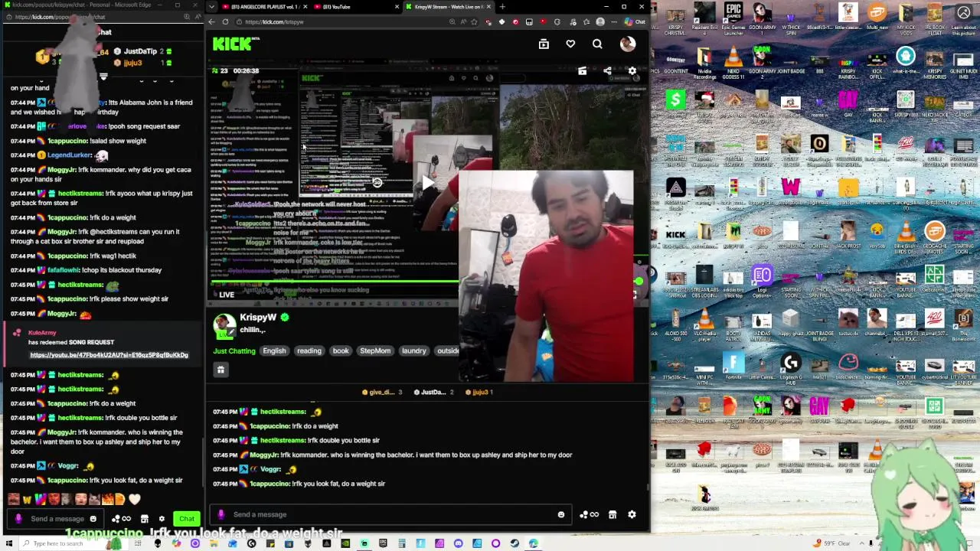Switch to ANGELCORE PLAYLIST vol. 1 tab
The image size is (980, 551).
coord(262,7)
